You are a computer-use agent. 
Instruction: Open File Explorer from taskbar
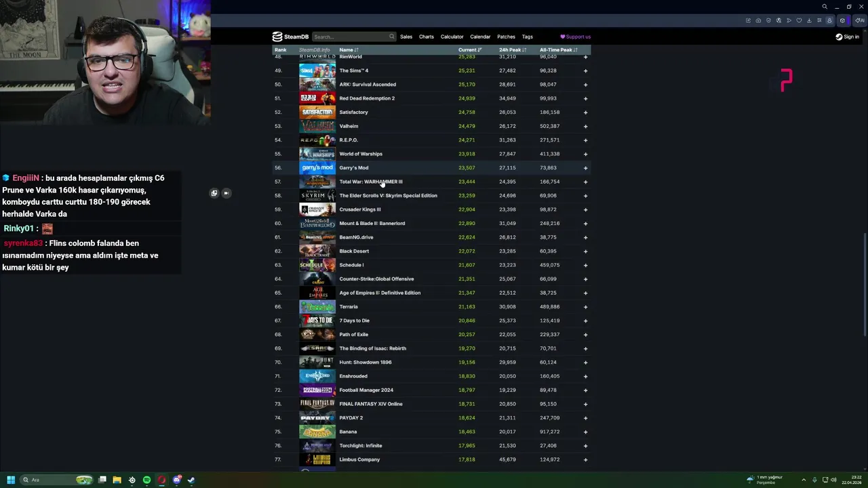click(117, 480)
